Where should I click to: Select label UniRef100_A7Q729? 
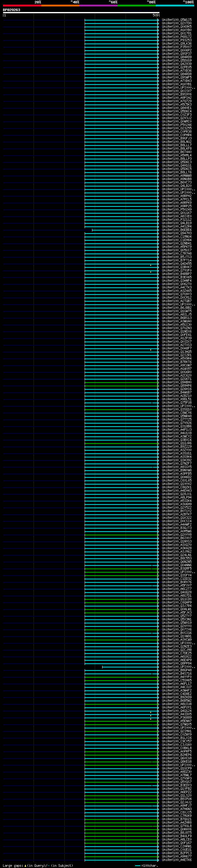click(x=177, y=101)
